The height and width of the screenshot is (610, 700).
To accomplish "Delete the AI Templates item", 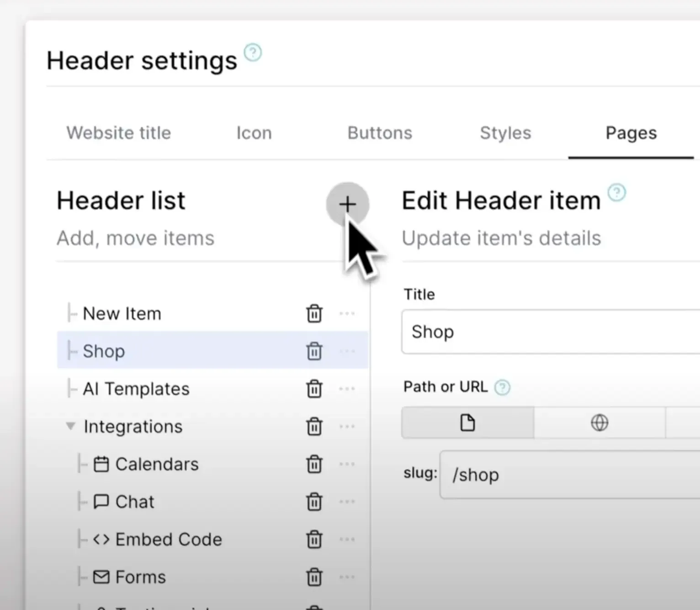I will coord(314,389).
